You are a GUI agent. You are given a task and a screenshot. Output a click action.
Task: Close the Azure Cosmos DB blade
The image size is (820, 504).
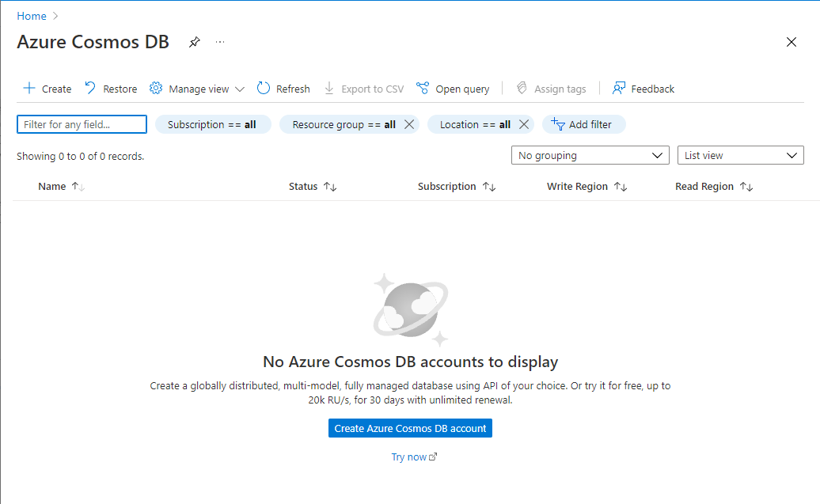click(x=792, y=42)
